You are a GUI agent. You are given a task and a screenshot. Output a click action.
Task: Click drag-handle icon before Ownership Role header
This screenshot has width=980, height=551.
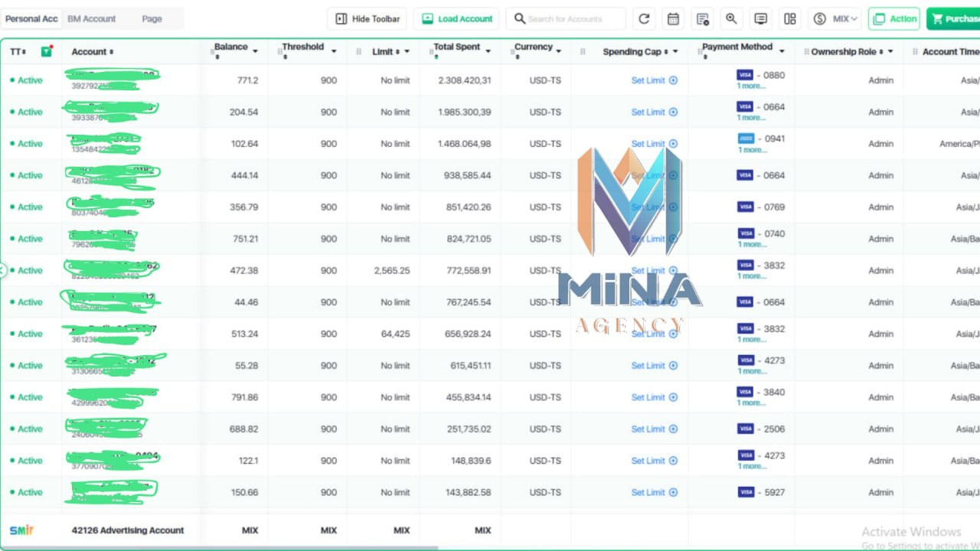(805, 52)
